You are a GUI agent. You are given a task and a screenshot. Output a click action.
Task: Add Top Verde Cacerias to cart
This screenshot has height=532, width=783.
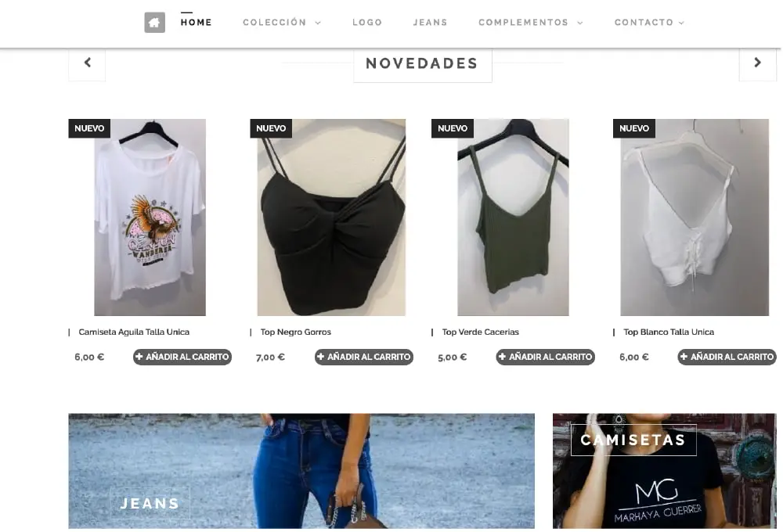point(545,357)
